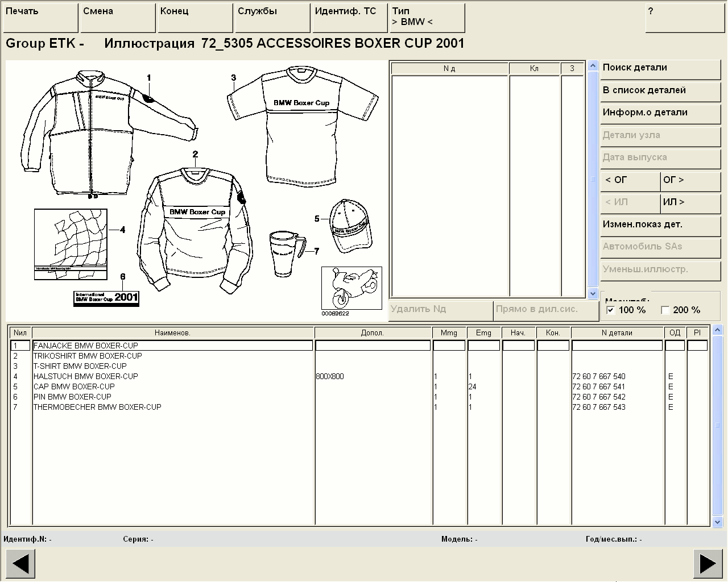Open the ? help button
The height and width of the screenshot is (582, 728).
685,18
